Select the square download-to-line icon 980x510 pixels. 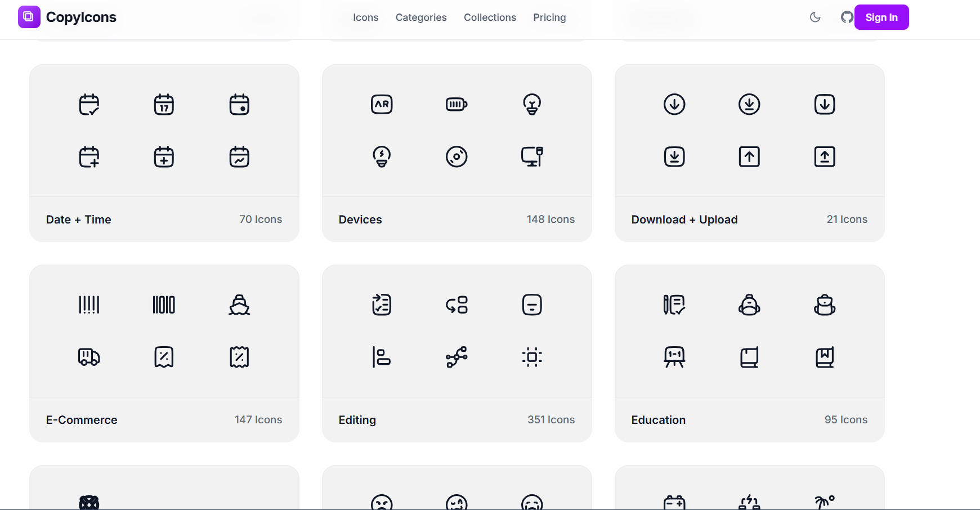(x=674, y=156)
